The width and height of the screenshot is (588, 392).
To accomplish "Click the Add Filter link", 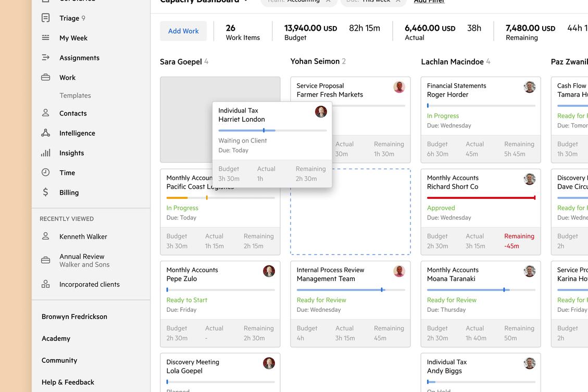I will tap(429, 1).
